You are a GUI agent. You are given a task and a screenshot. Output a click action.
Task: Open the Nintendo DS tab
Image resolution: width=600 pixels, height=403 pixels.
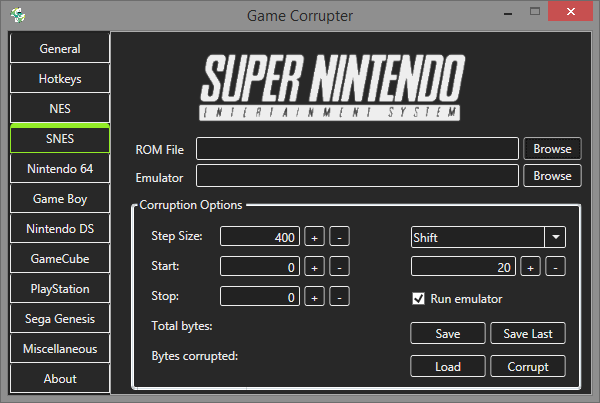(60, 228)
